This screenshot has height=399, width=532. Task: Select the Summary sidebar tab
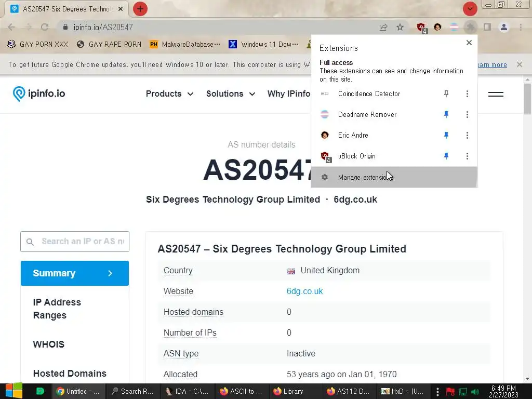coord(75,273)
